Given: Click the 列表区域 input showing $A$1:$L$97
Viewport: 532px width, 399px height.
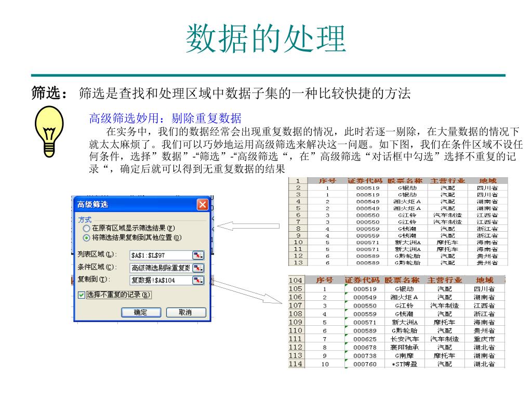Looking at the screenshot, I should click(161, 255).
